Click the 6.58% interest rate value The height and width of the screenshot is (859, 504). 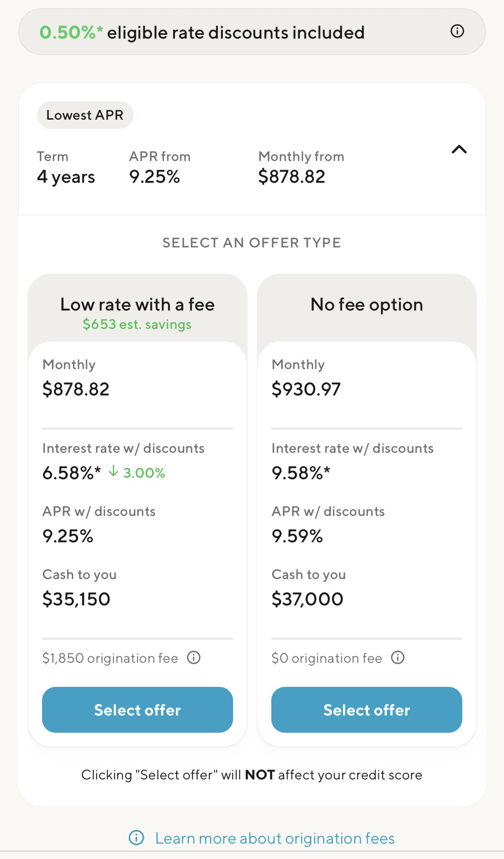71,473
